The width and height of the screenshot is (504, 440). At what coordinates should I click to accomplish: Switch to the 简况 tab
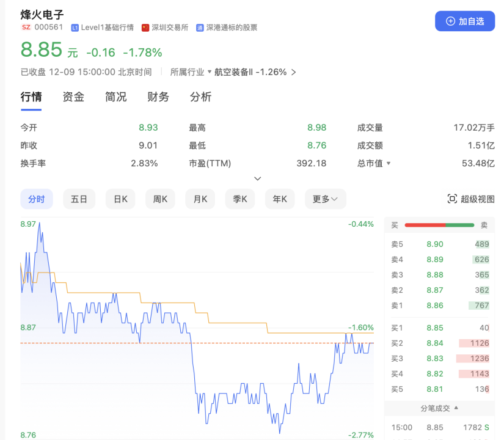(x=115, y=97)
